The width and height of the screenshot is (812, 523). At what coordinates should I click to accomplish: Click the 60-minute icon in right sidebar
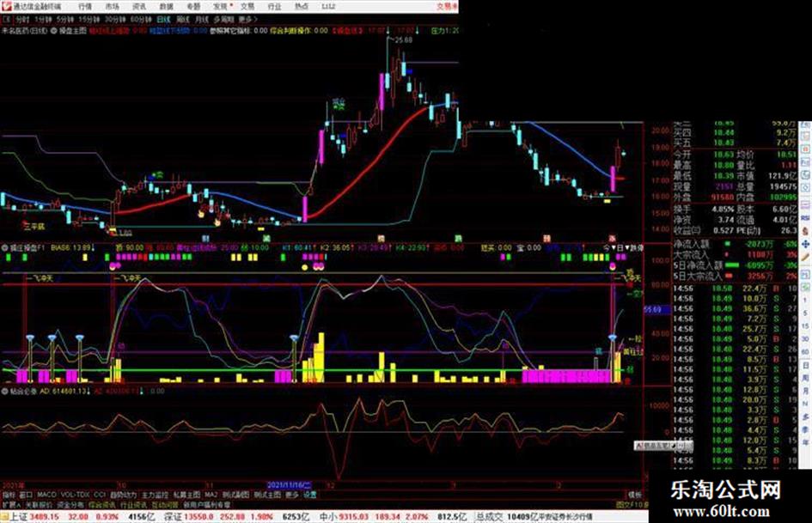point(805,352)
